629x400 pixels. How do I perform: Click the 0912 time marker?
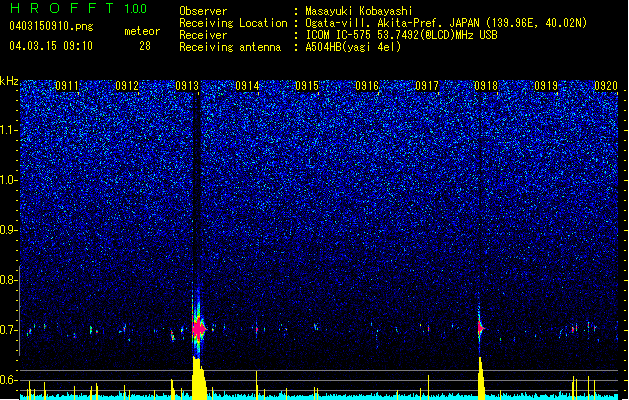(x=127, y=86)
